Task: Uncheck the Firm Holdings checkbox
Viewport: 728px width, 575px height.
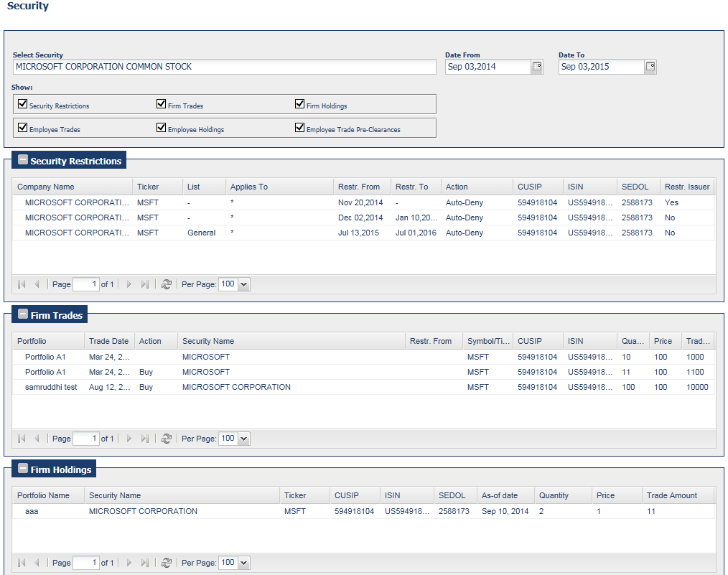Action: tap(299, 103)
